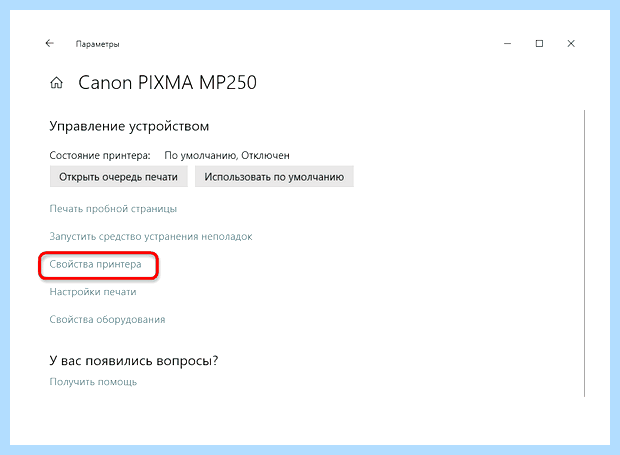Open 'Свойства принтера' link
This screenshot has height=455, width=620.
pyautogui.click(x=95, y=264)
